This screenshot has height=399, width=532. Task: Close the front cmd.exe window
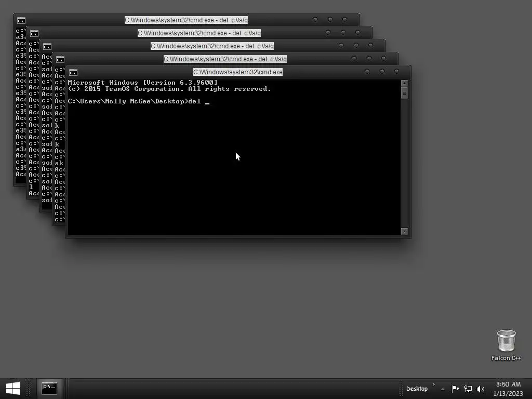pos(396,72)
